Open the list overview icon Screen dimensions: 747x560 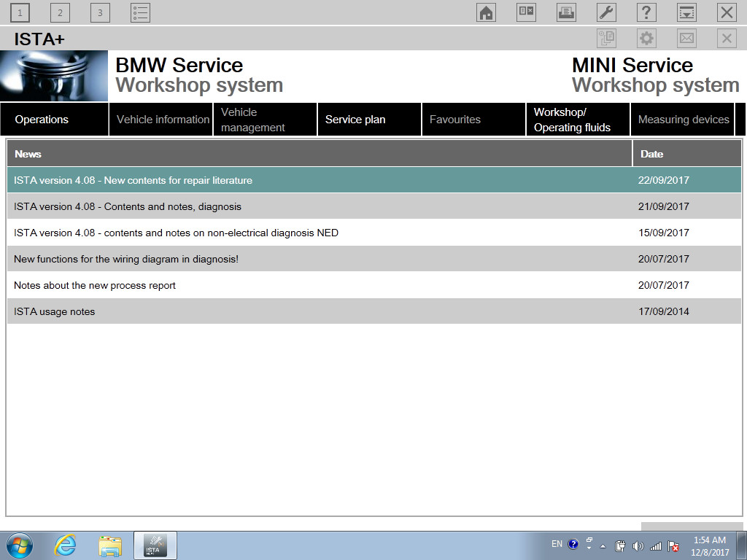[140, 13]
